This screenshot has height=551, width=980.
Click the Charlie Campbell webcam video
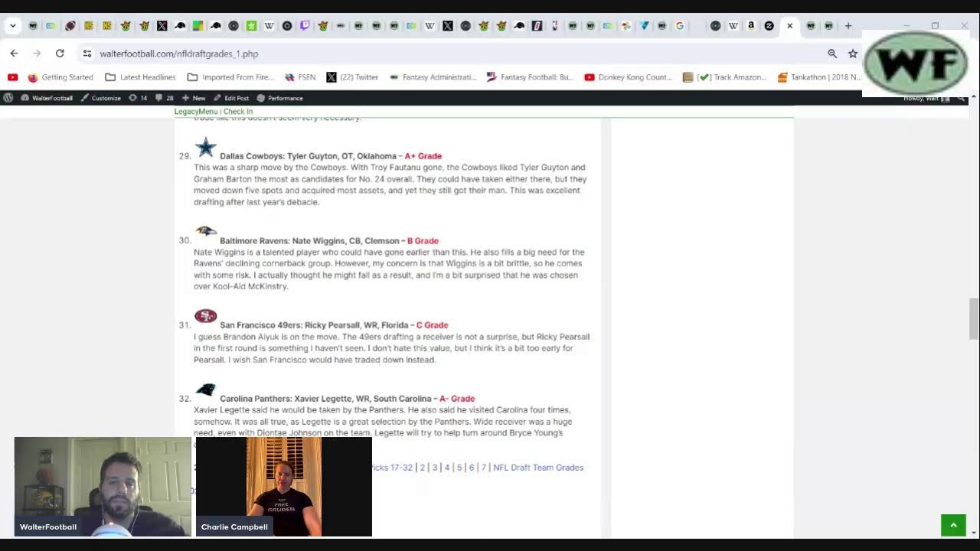pyautogui.click(x=283, y=486)
